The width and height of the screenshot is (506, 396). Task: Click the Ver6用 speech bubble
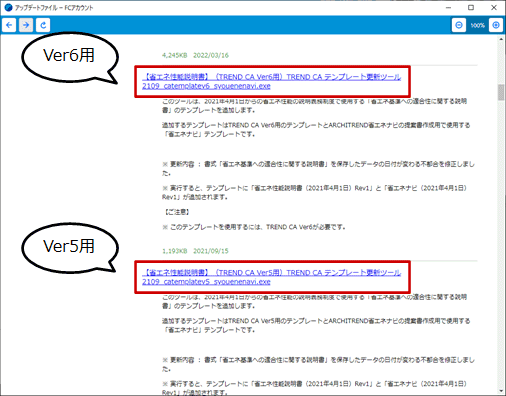point(70,57)
